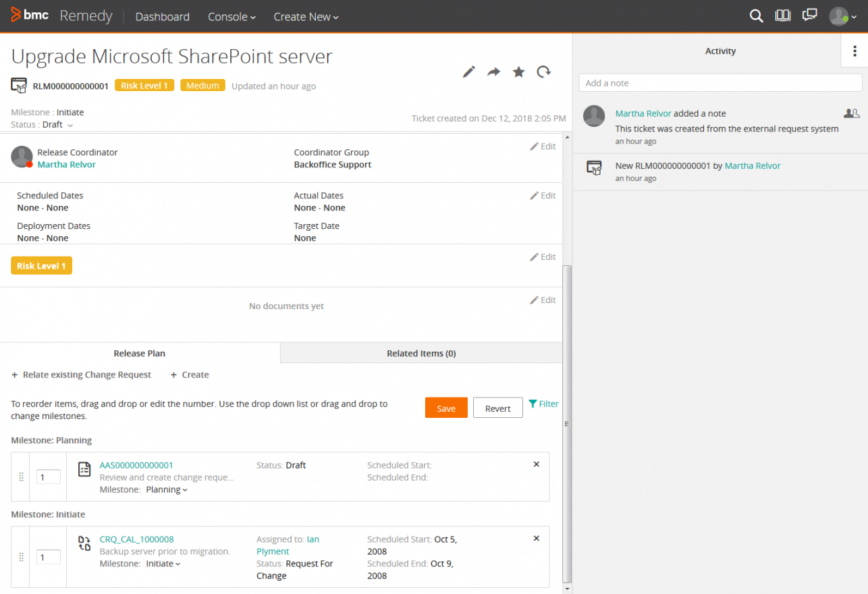Click the Save button
The width and height of the screenshot is (868, 594).
(446, 408)
